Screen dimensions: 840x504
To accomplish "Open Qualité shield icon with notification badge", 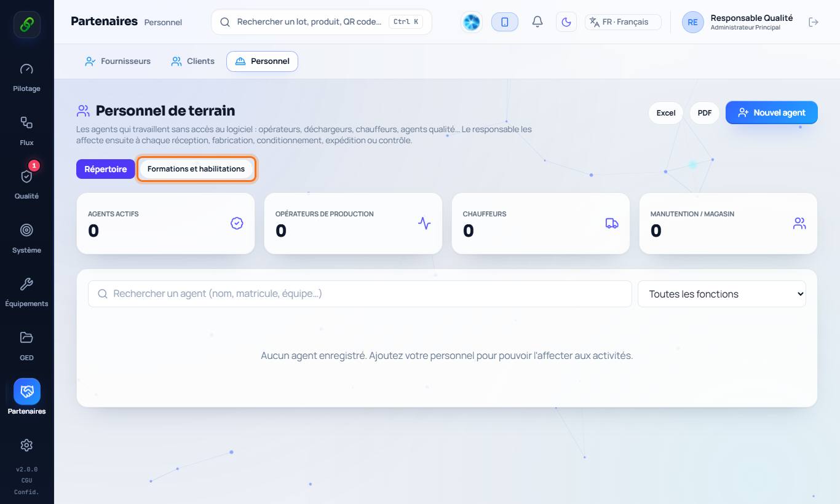I will click(26, 176).
